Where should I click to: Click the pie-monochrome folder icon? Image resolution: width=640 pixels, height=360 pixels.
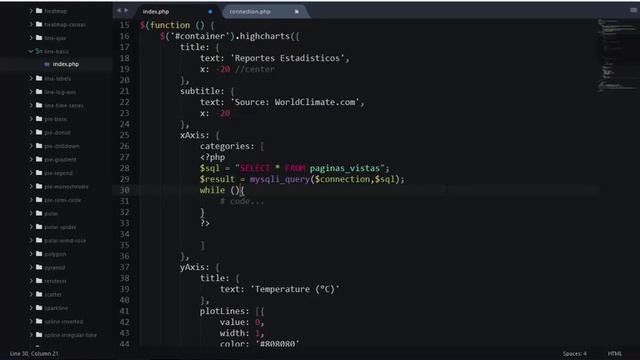point(39,186)
